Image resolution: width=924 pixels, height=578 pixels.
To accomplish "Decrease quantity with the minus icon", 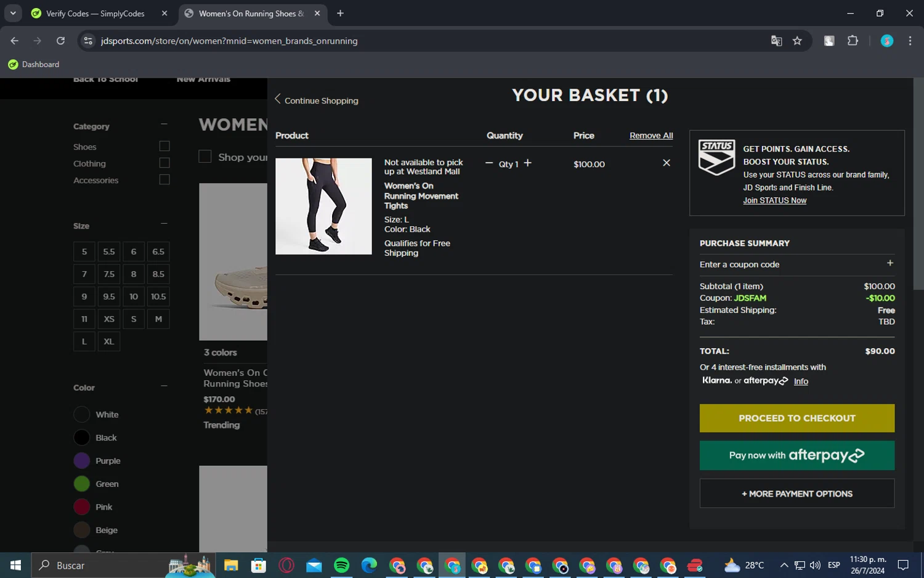I will 489,163.
